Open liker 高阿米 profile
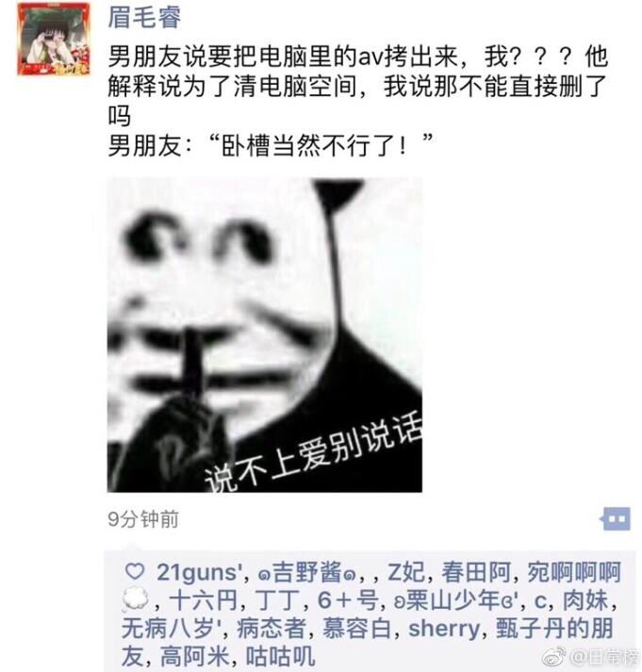642x672 pixels. [x=194, y=657]
